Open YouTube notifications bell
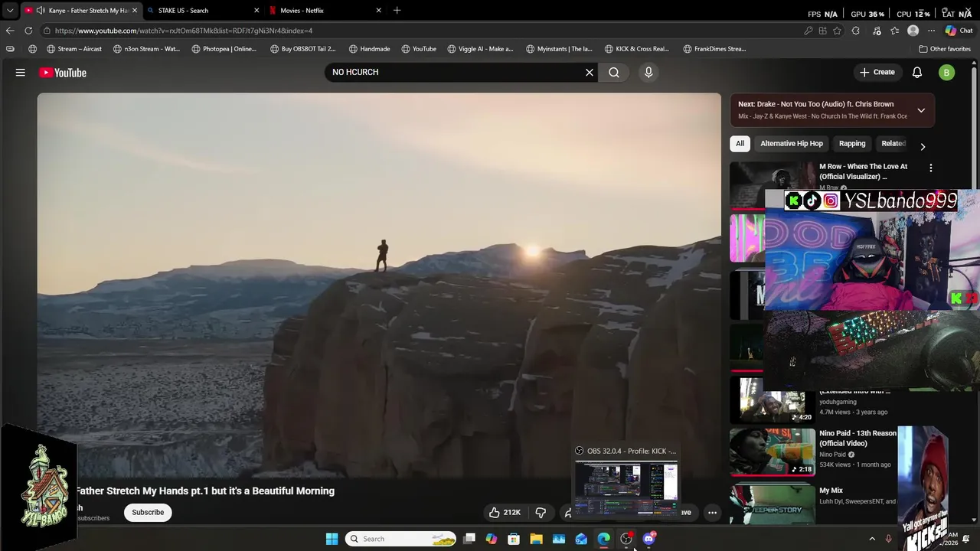 917,72
